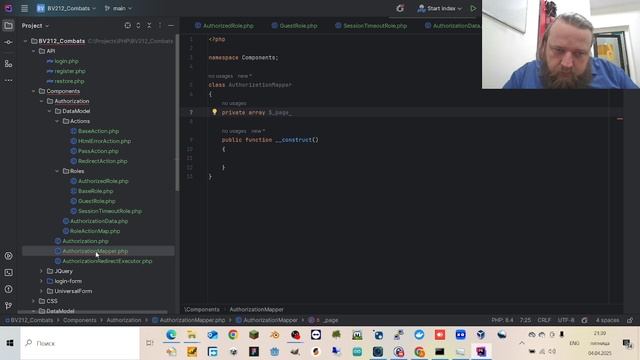This screenshot has height=360, width=640.
Task: Click the AI assistant swirl icon in toolbar
Action: (x=400, y=8)
